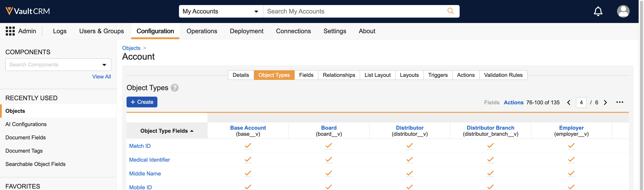Open the three-dot more options menu
Screen dimensions: 644x190
620,102
